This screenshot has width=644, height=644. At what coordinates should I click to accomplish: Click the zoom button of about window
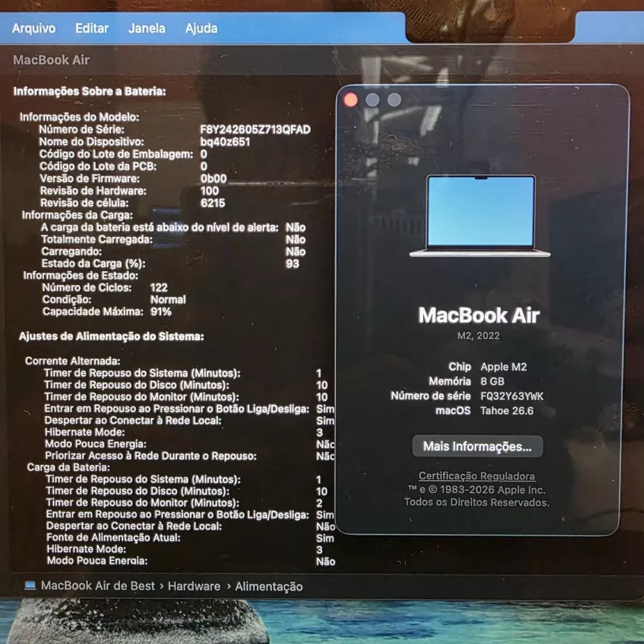(x=394, y=99)
